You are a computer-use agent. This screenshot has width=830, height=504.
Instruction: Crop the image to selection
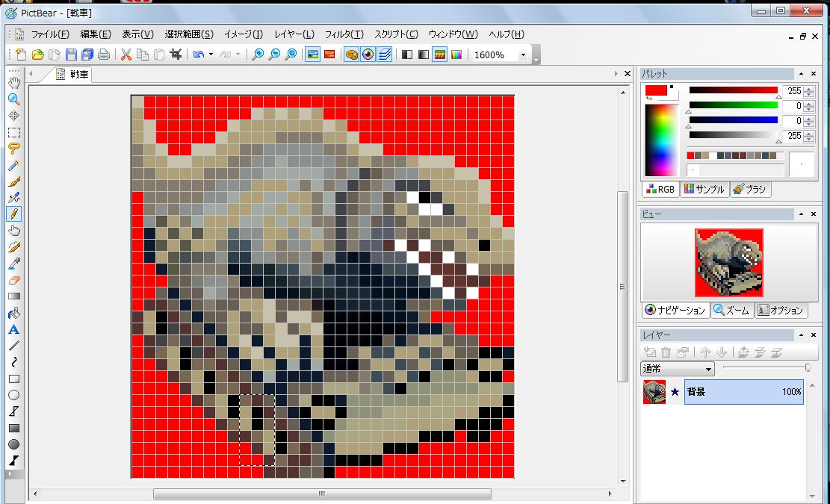click(x=176, y=55)
